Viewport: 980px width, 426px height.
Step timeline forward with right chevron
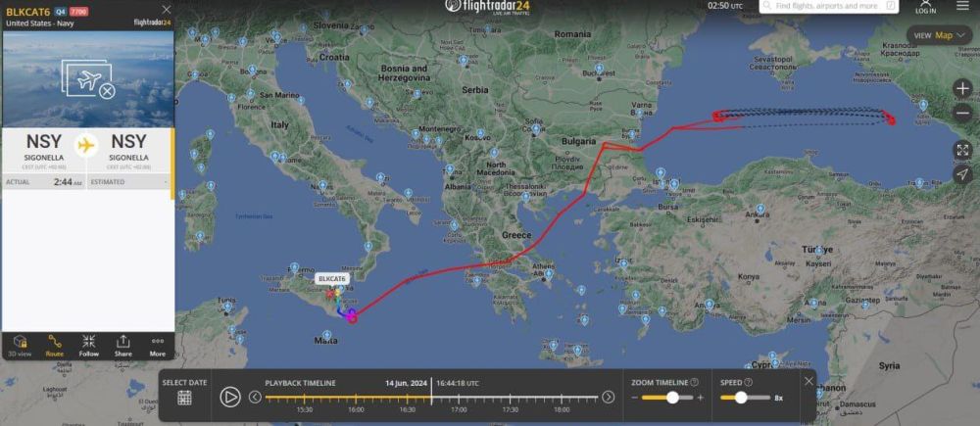(x=609, y=398)
